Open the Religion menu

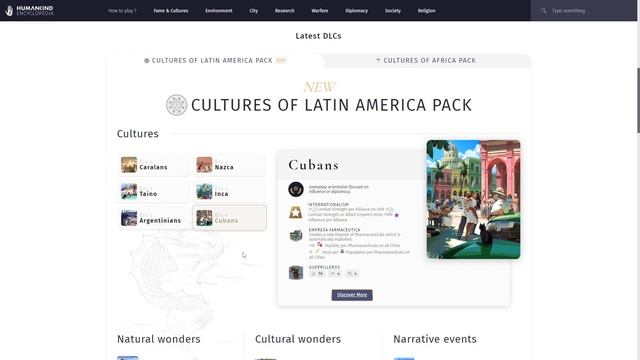(427, 11)
